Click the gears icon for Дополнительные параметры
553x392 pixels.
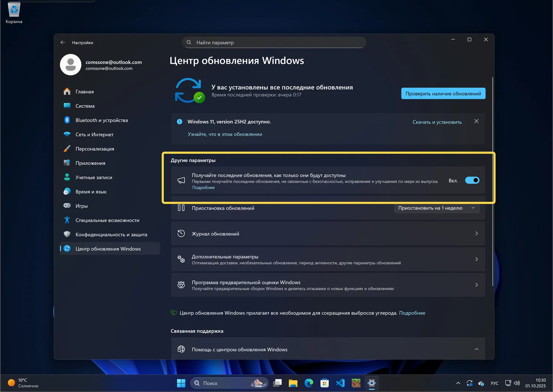pyautogui.click(x=181, y=259)
